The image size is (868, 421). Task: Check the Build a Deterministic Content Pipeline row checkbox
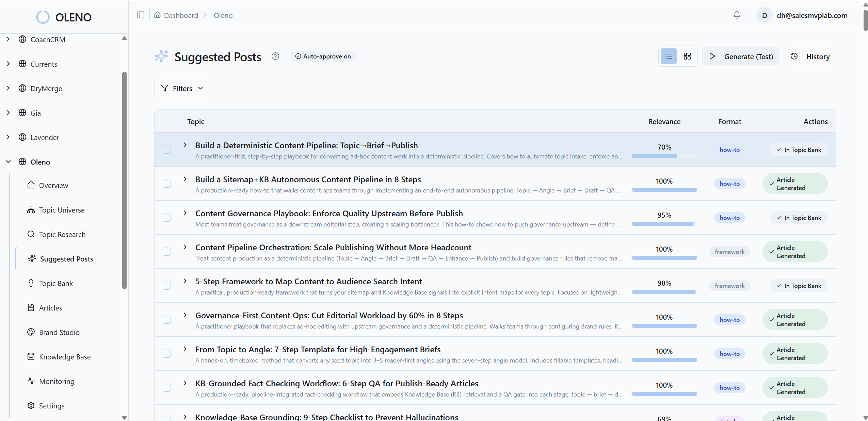pyautogui.click(x=166, y=150)
